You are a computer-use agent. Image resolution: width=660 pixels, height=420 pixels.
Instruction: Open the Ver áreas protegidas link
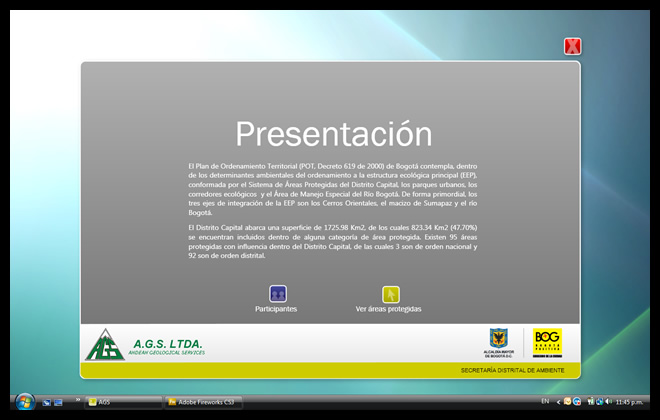click(x=388, y=309)
